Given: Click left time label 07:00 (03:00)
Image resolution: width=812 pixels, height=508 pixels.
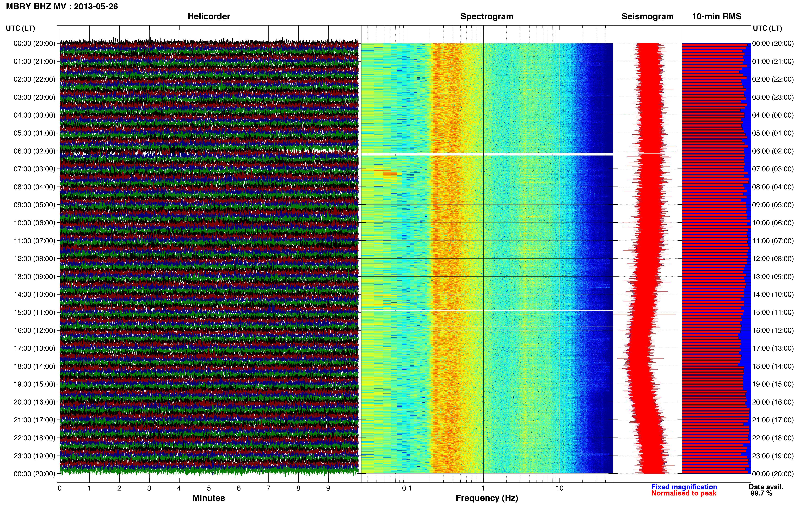Looking at the screenshot, I should (x=34, y=169).
